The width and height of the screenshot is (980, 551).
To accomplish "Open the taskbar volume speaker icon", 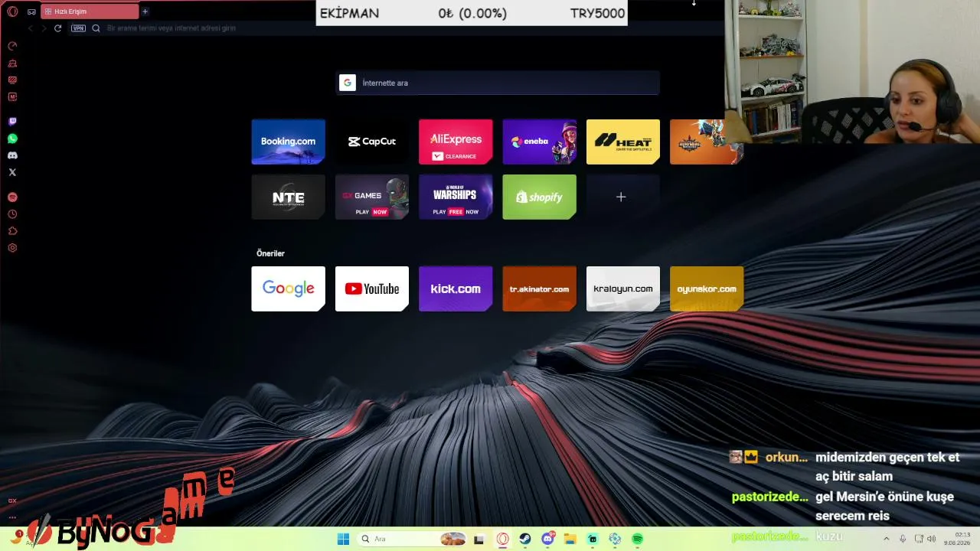I will 931,539.
